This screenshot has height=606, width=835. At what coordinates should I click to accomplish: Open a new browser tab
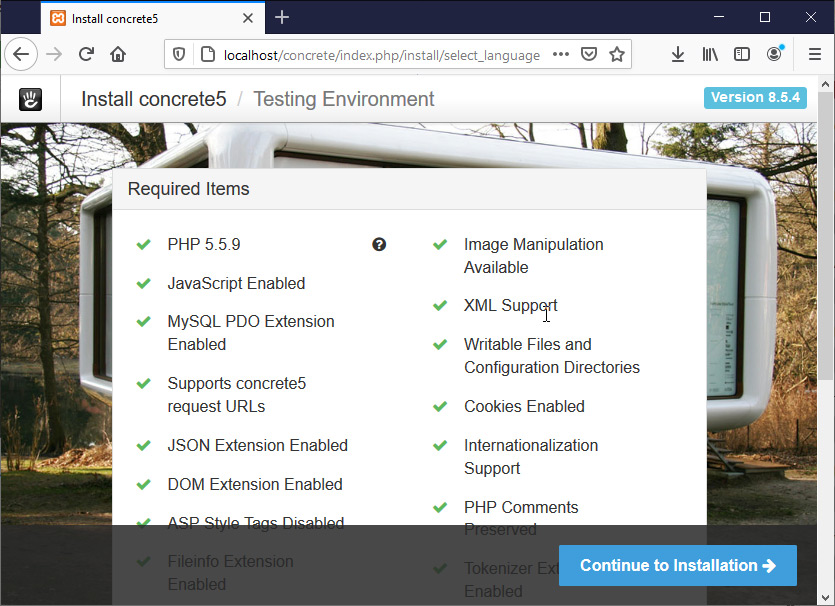pyautogui.click(x=282, y=17)
